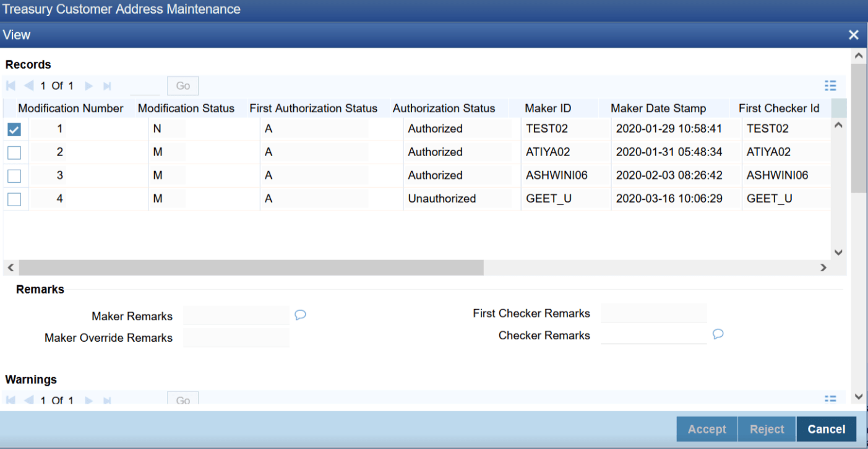Go to next page in Records pager
The image size is (868, 449).
pyautogui.click(x=88, y=86)
